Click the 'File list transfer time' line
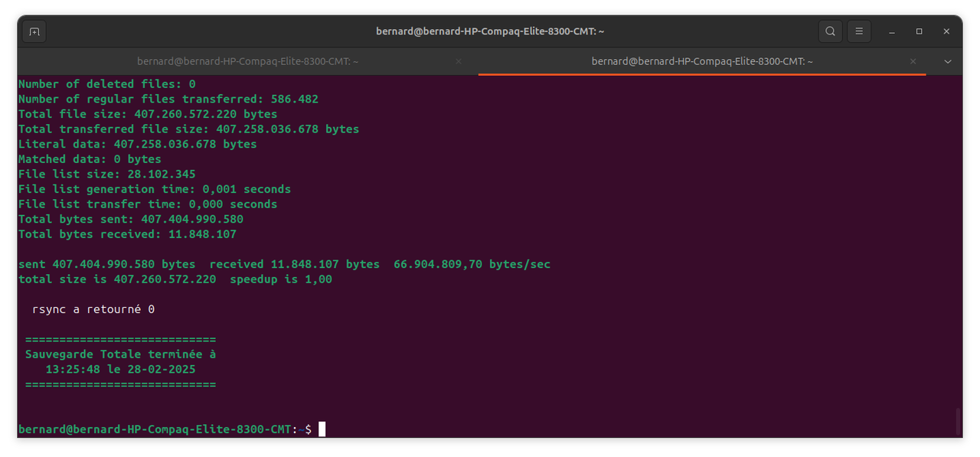The width and height of the screenshot is (980, 457). [x=148, y=204]
